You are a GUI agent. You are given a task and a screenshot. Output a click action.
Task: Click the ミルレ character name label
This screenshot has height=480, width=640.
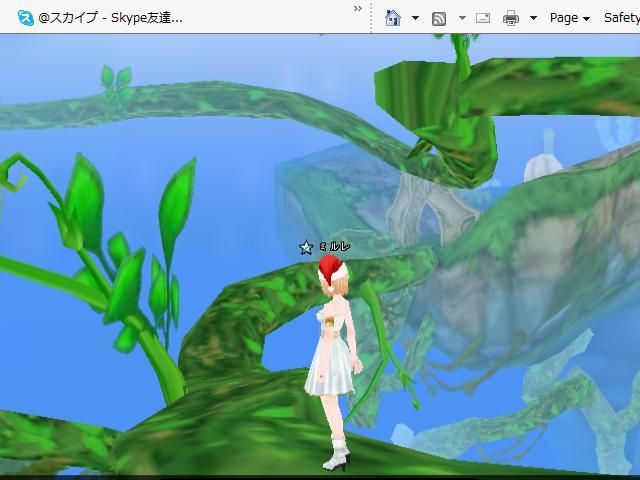click(334, 246)
